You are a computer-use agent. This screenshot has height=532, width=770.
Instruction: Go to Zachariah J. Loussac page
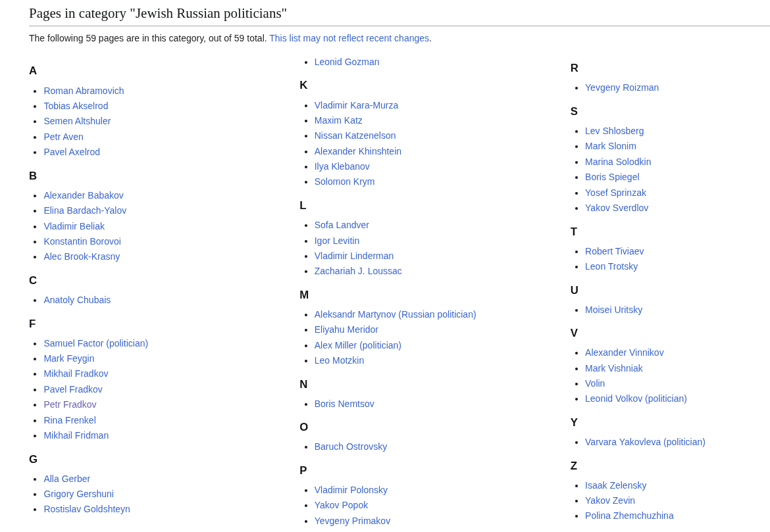coord(358,272)
